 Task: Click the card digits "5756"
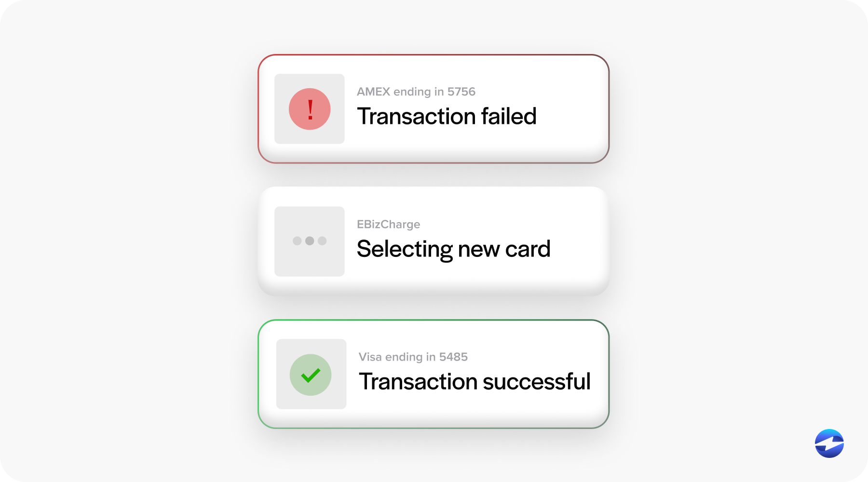point(461,92)
